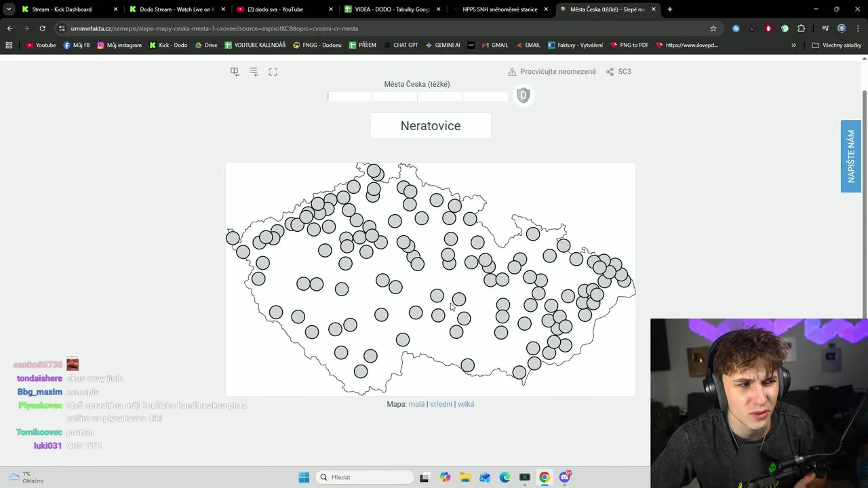Open FNGG - Dodoeu bookmark
This screenshot has height=488, width=868.
319,45
